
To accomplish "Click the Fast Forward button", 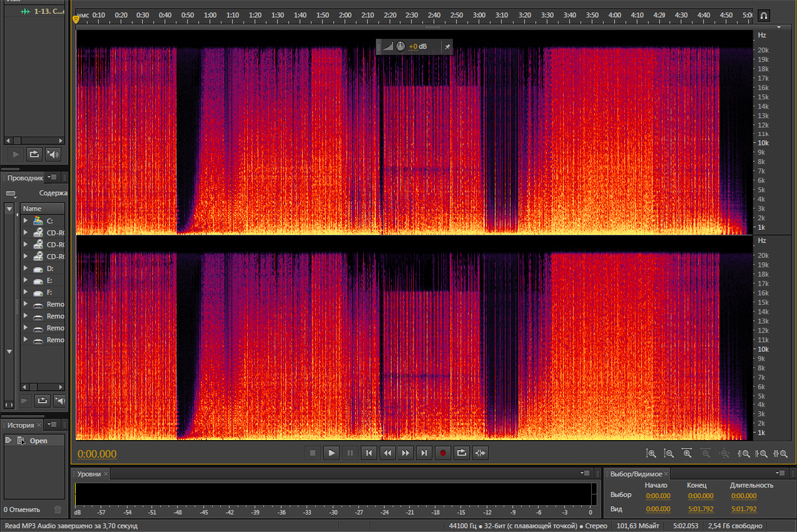I will coord(405,453).
